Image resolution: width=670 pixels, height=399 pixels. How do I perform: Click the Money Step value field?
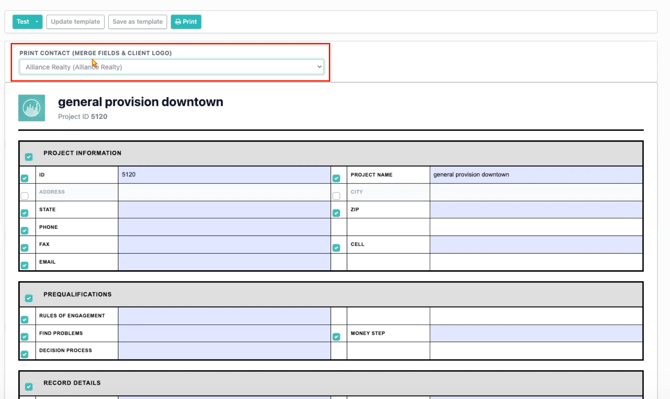(x=536, y=333)
